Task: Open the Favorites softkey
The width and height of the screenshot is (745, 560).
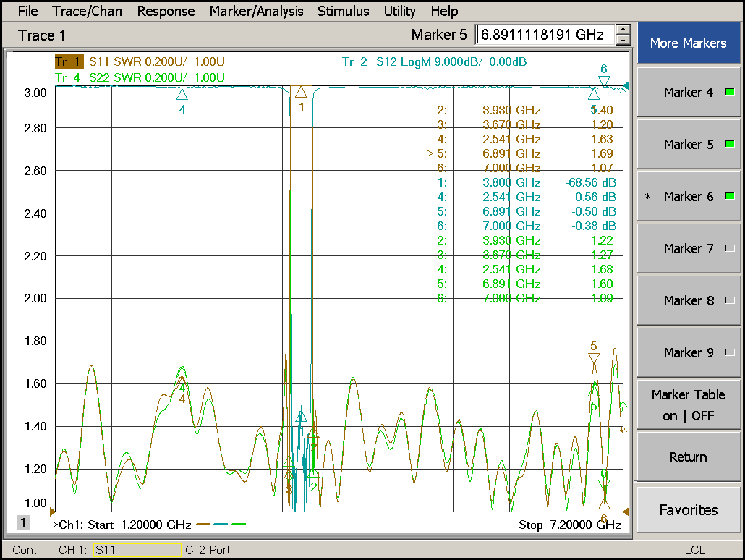Action: coord(688,509)
